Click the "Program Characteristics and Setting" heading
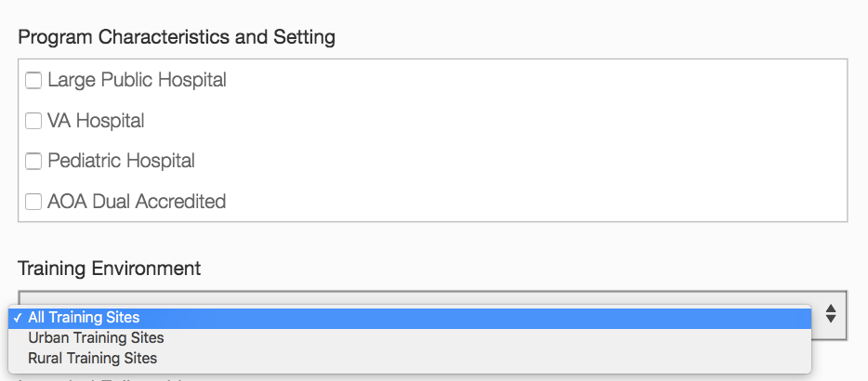 point(177,38)
